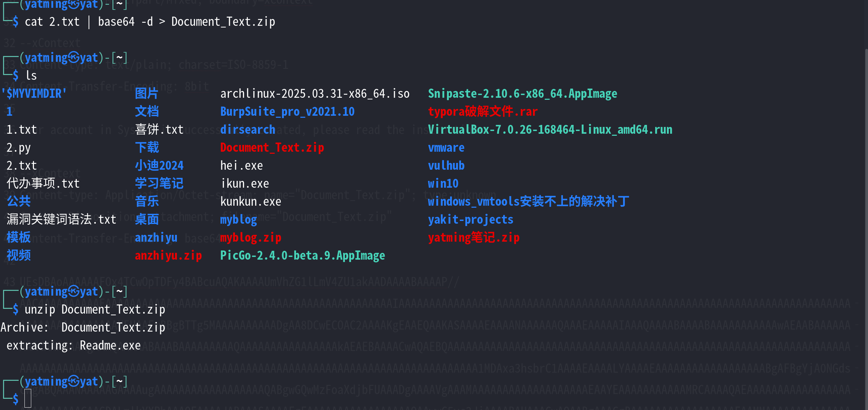Click the extracted Readme.exe output text
The height and width of the screenshot is (410, 868).
(x=110, y=346)
